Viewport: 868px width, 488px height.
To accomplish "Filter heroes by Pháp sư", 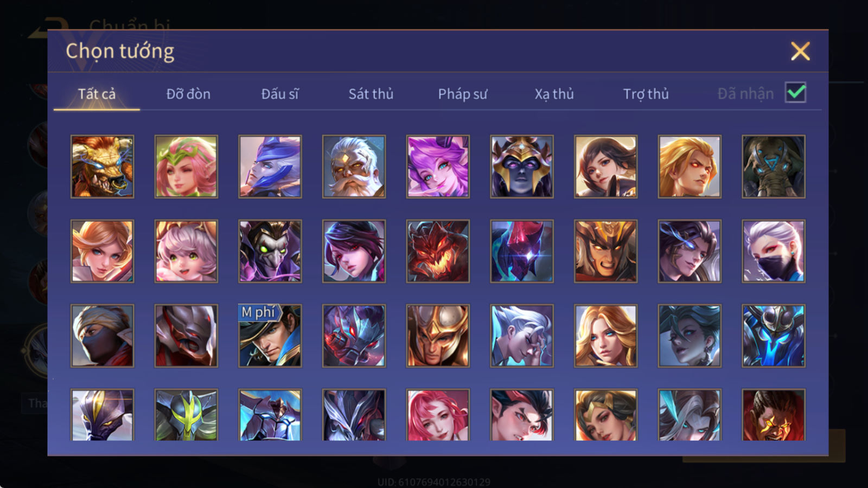I will [463, 94].
